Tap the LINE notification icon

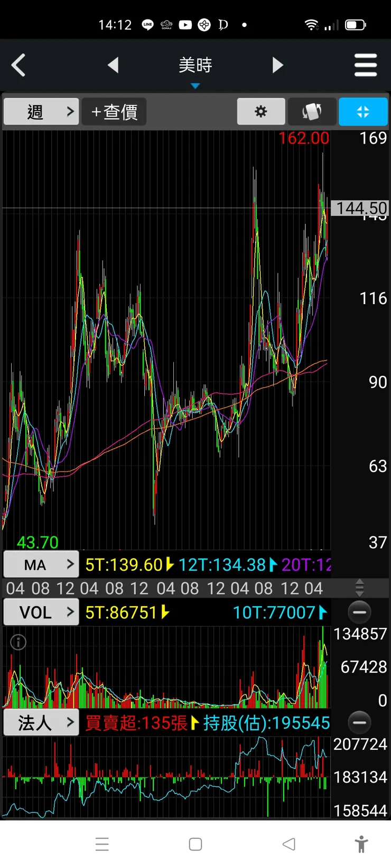click(148, 25)
